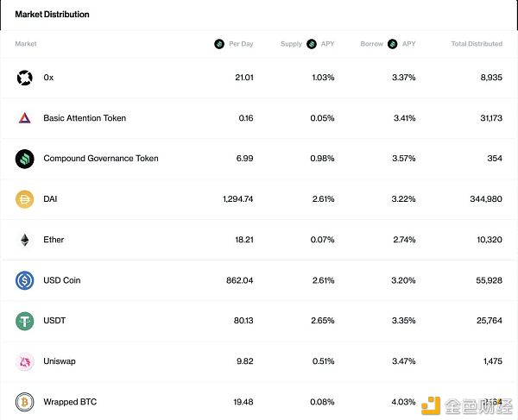The width and height of the screenshot is (518, 420).
Task: Select the Compound Governance Token icon
Action: (x=25, y=159)
